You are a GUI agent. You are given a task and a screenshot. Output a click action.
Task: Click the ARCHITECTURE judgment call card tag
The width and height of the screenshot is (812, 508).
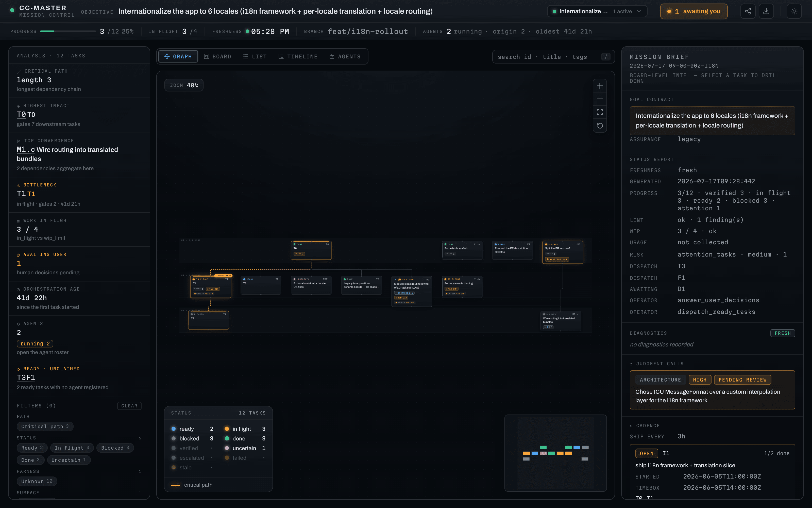660,380
